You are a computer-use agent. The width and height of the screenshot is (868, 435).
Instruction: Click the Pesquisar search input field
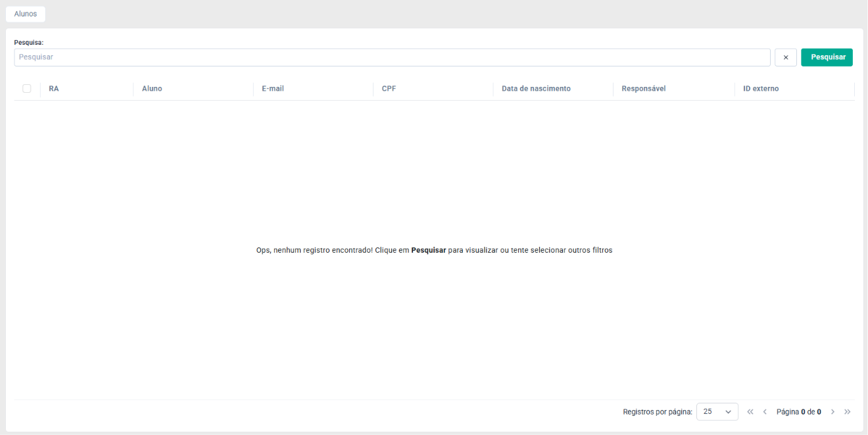(392, 57)
